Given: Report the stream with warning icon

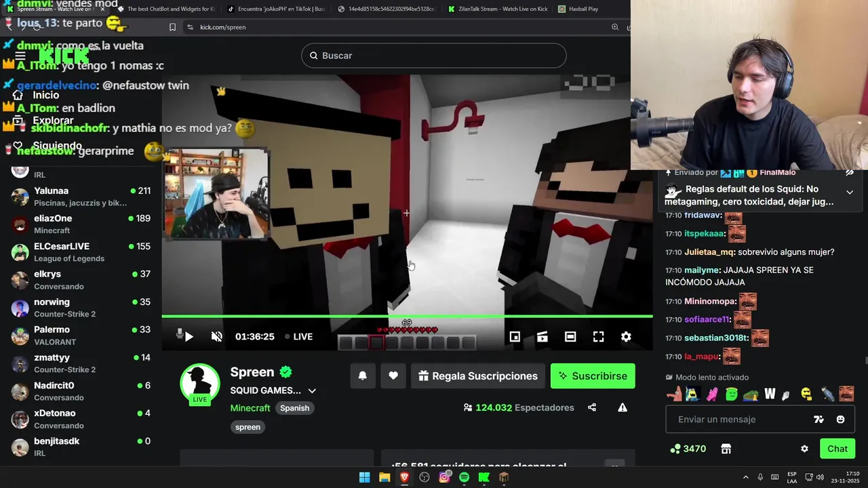Looking at the screenshot, I should (623, 407).
